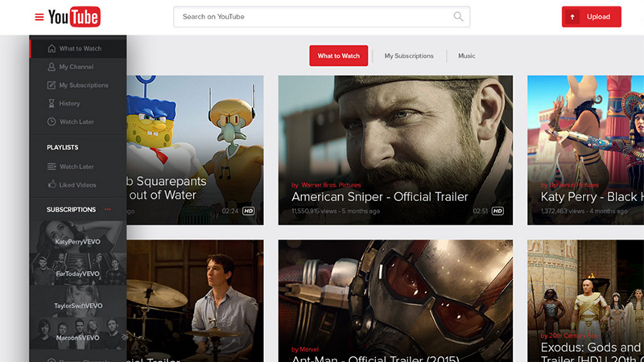This screenshot has height=362, width=644.
Task: Open the Subscriptions three-dot options
Action: click(x=108, y=209)
